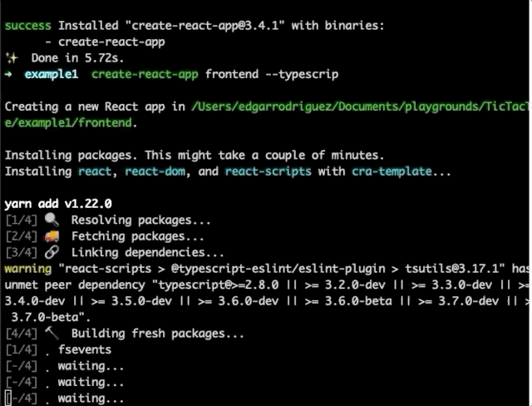The height and width of the screenshot is (406, 532).
Task: Click the hammer Building fresh packages icon
Action: tap(52, 334)
